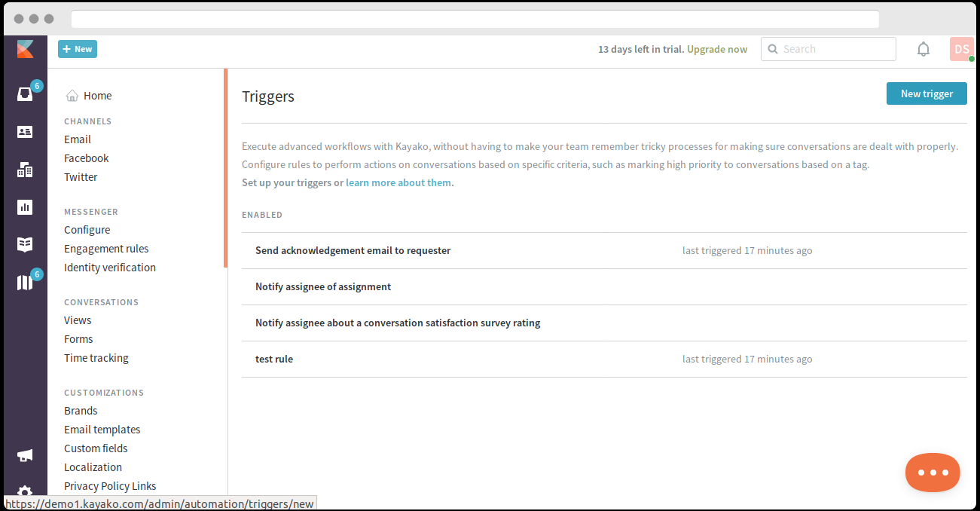Open Twitter channel settings

coord(81,177)
